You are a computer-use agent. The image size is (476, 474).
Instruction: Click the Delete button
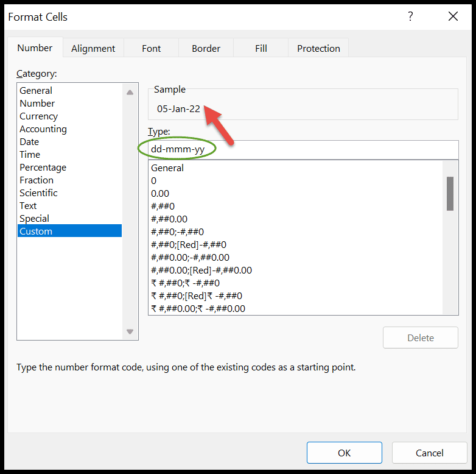[421, 338]
